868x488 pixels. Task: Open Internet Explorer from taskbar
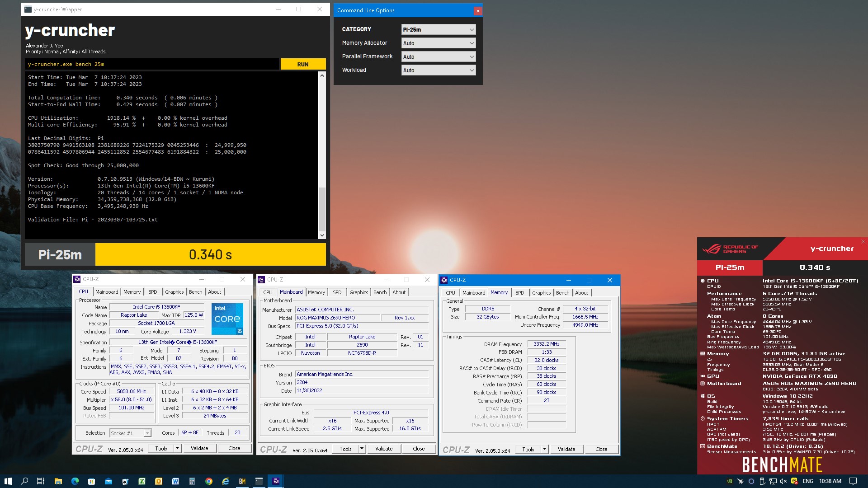226,481
